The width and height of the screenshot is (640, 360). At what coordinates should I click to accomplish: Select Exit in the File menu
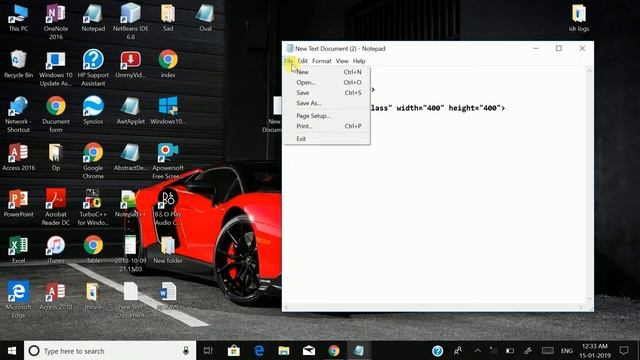tap(327, 139)
